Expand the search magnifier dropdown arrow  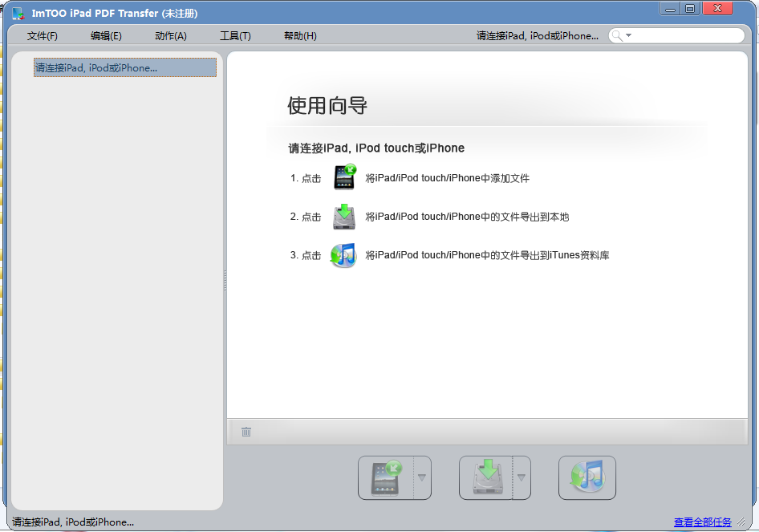(x=628, y=35)
